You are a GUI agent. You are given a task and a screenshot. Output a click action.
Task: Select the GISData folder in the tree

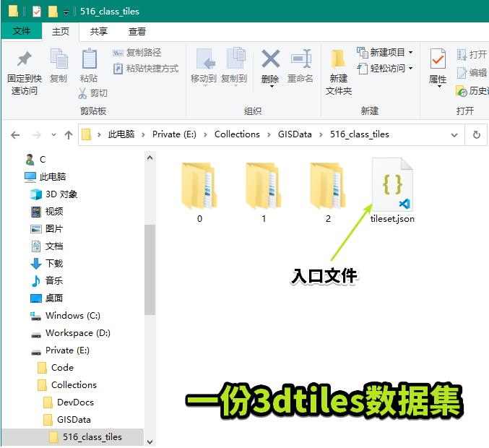coord(73,420)
